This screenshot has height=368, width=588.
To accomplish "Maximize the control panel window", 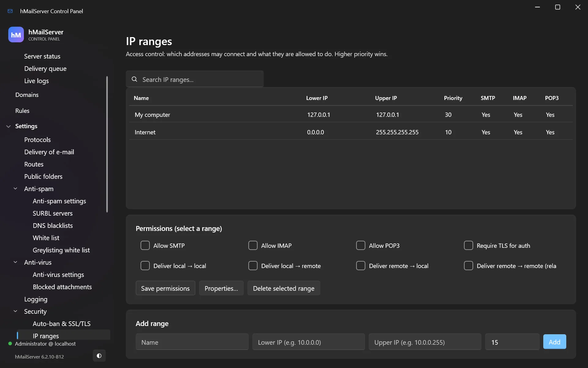I will click(558, 7).
